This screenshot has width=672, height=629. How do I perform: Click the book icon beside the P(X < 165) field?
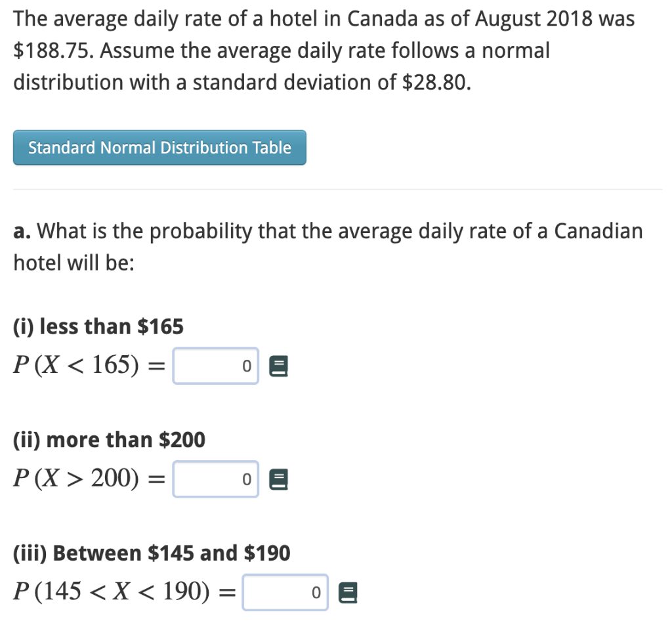click(x=278, y=366)
